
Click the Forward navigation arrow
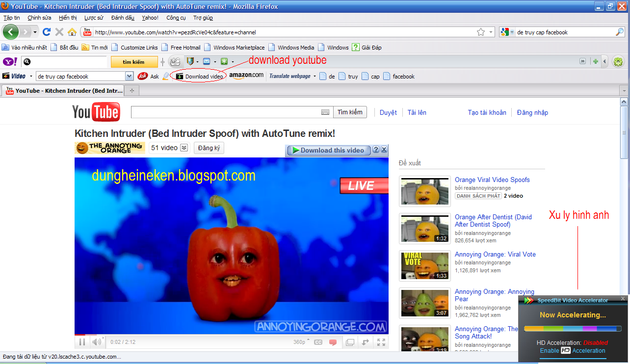pyautogui.click(x=25, y=32)
